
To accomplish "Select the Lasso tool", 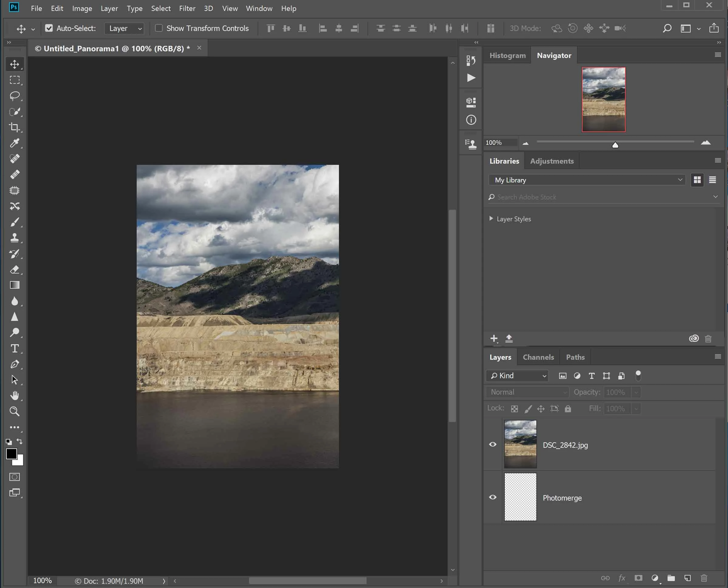I will click(14, 96).
